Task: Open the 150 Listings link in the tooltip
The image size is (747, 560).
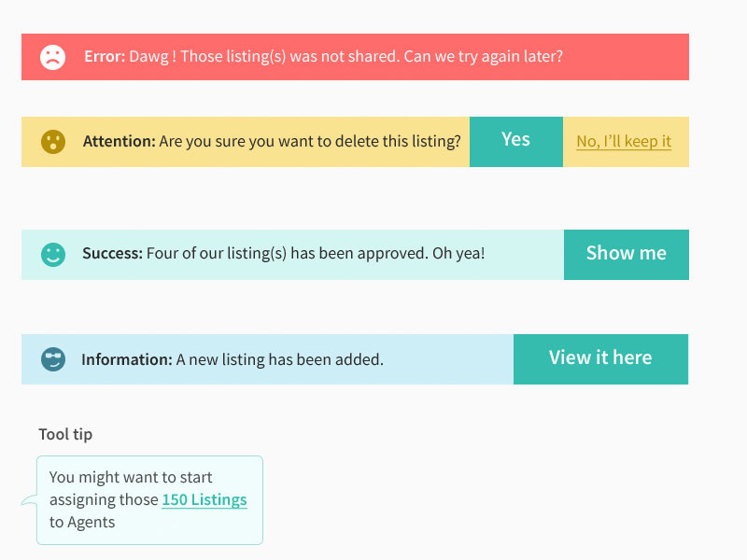Action: tap(204, 500)
